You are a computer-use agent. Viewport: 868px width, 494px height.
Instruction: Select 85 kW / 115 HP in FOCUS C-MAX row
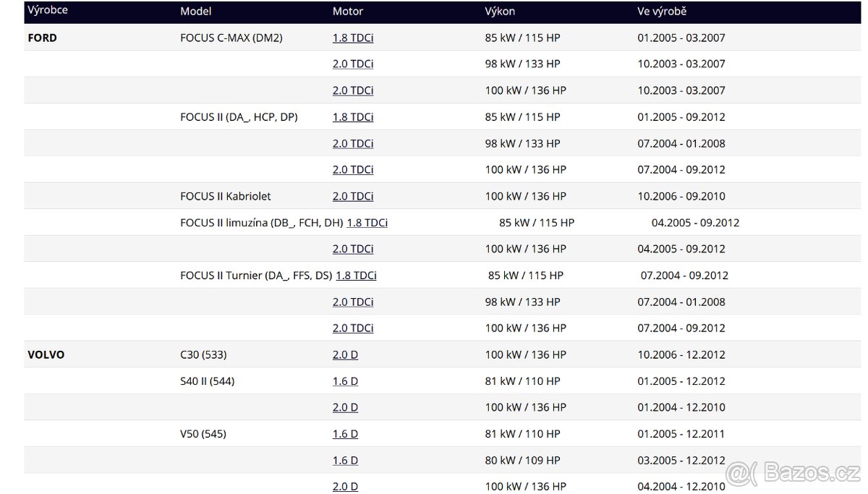tap(523, 38)
